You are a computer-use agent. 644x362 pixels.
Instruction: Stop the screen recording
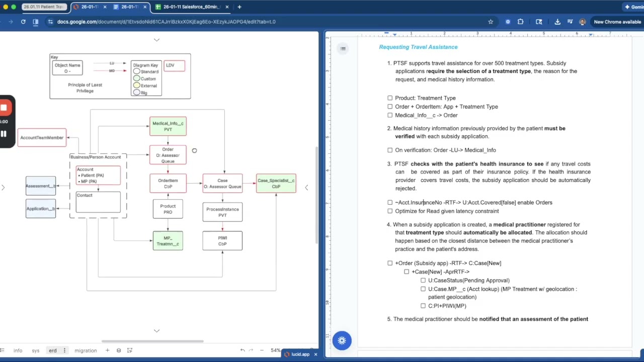coord(4,108)
